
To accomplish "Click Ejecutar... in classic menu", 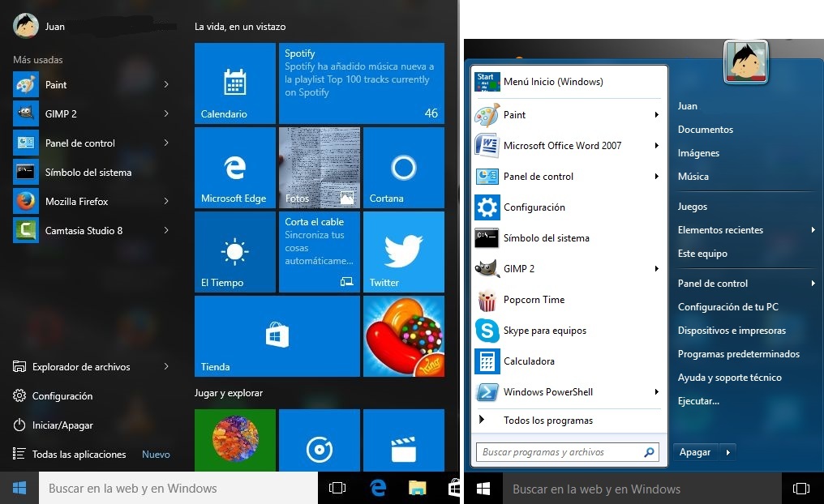I will 698,401.
